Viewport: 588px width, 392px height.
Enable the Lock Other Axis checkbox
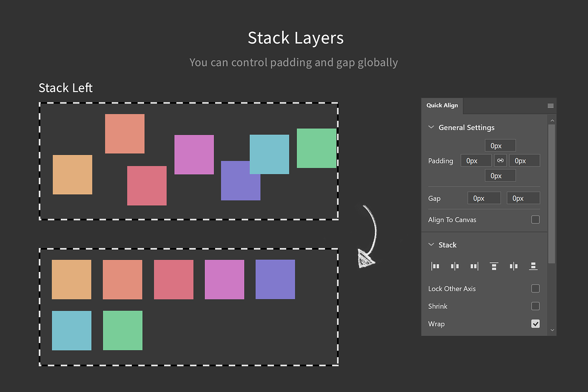tap(536, 289)
